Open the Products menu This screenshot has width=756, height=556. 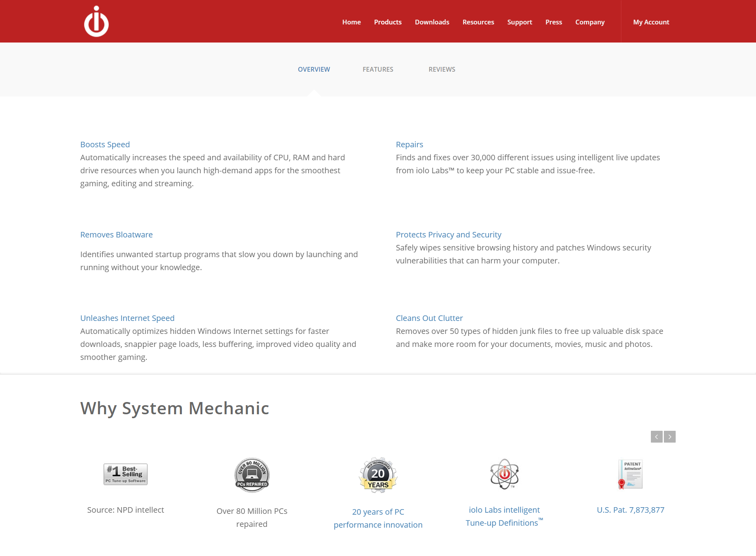click(388, 22)
